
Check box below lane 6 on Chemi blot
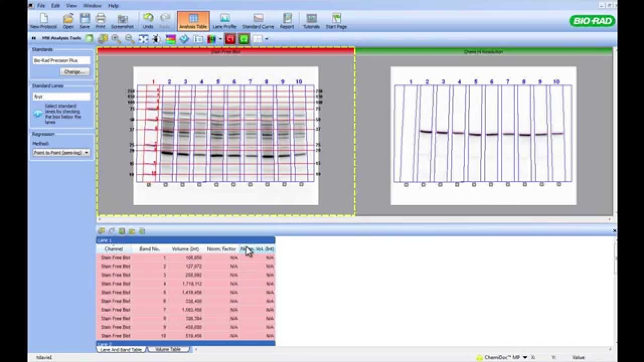point(491,185)
